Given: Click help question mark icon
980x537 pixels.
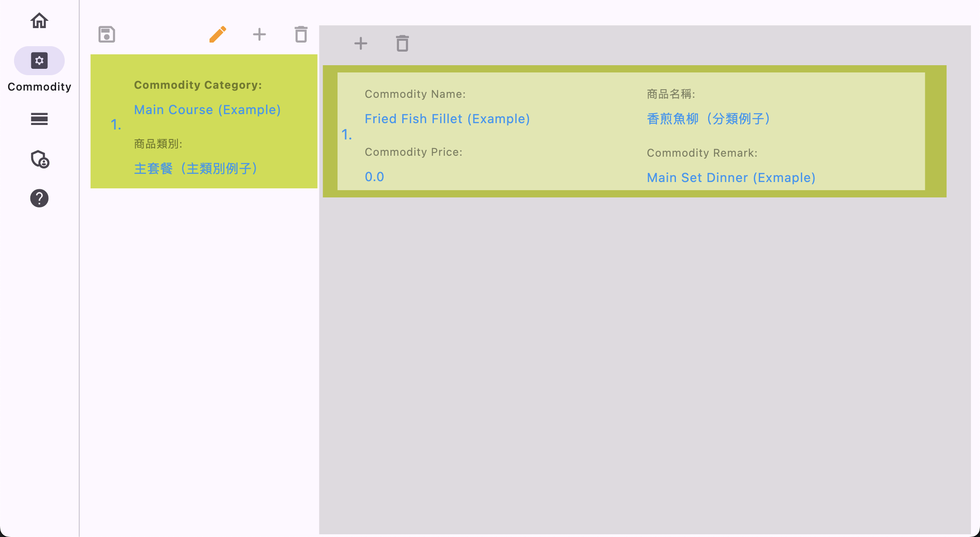Looking at the screenshot, I should (39, 198).
